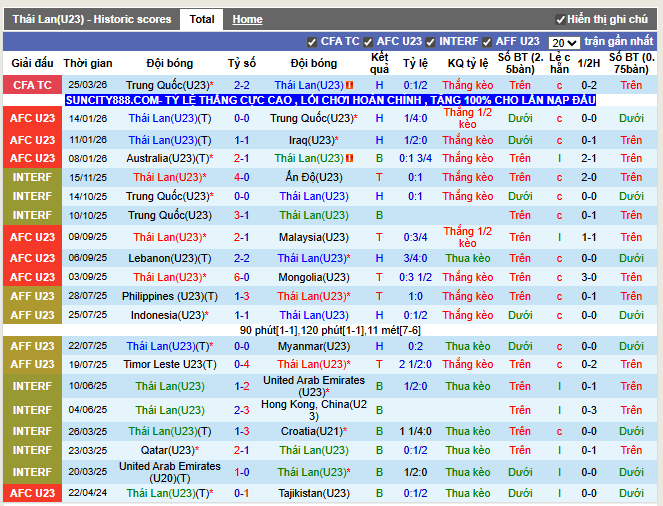
Task: Click red card icon in 08/01/26 row
Action: [x=350, y=159]
